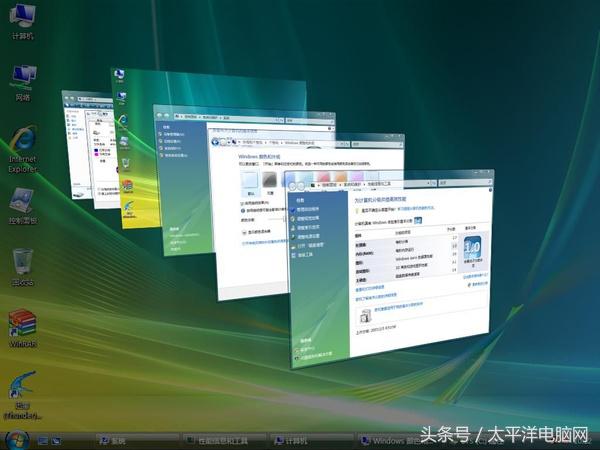Click Forward button in performance window
Viewport: 600px width, 450px height.
tap(301, 186)
